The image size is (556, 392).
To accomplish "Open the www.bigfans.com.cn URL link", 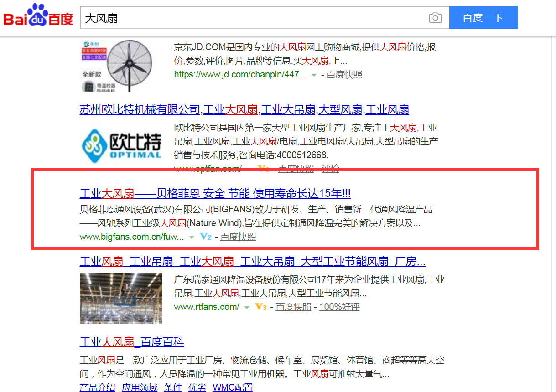I will [132, 237].
